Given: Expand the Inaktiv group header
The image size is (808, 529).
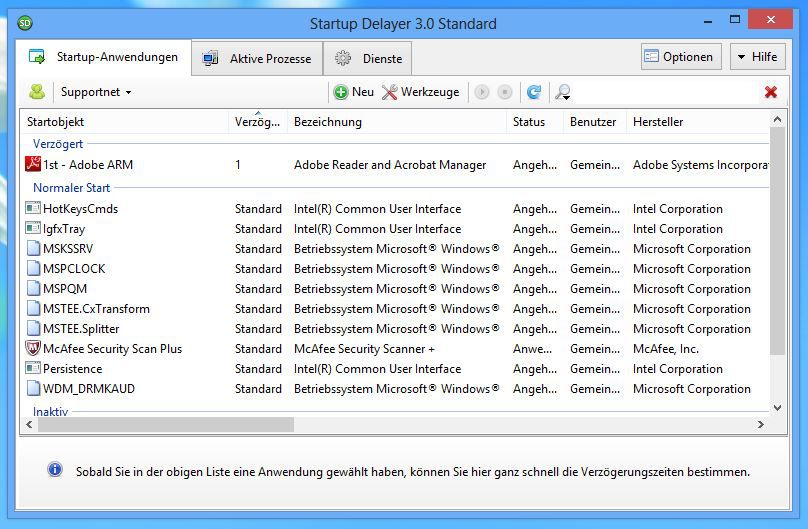Looking at the screenshot, I should (50, 412).
